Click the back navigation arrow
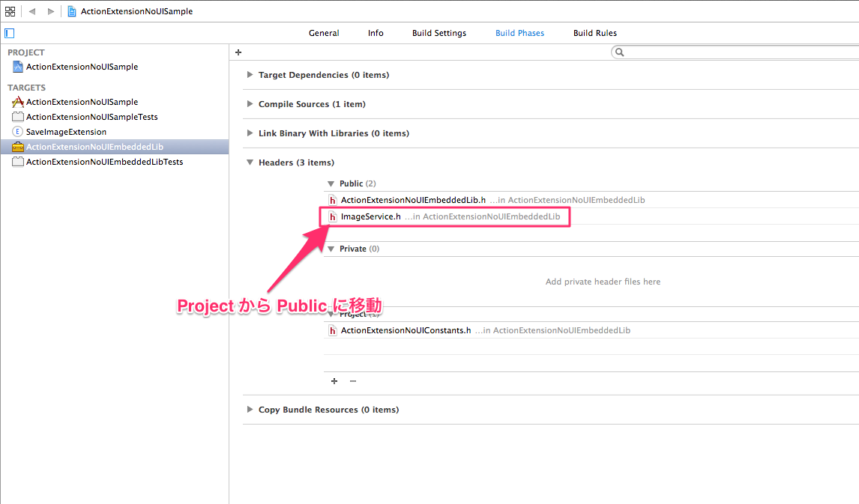The width and height of the screenshot is (859, 504). [31, 11]
